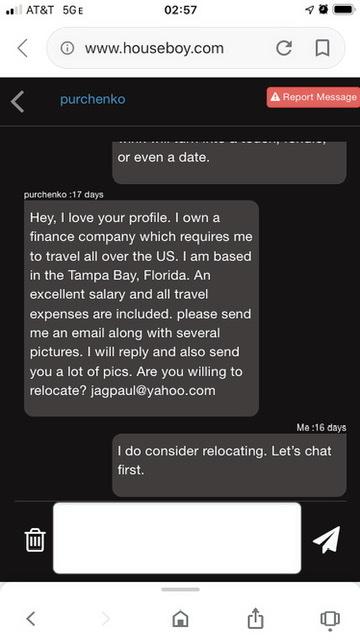Viewport: 360px width, 640px height.
Task: Delete conversation with trash can icon
Action: click(x=35, y=540)
